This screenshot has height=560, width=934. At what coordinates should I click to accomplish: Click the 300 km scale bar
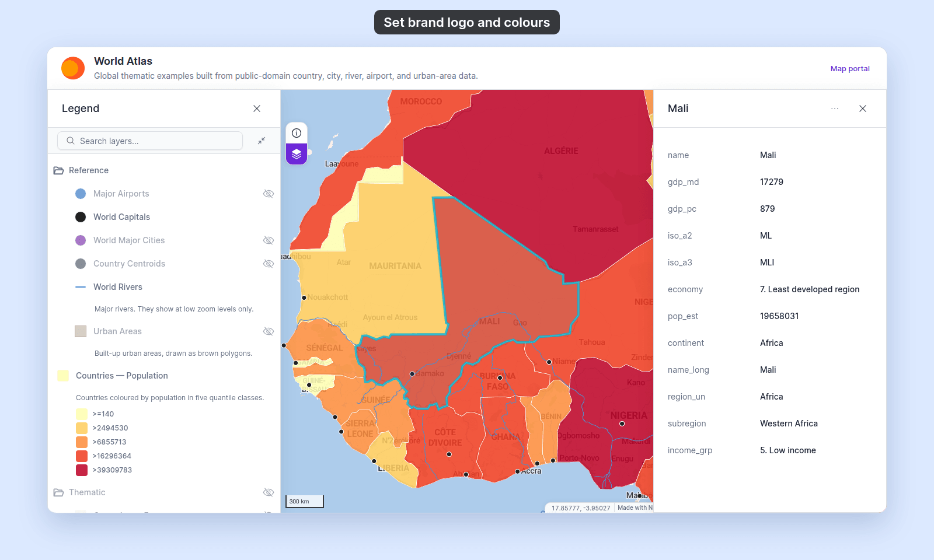point(305,501)
